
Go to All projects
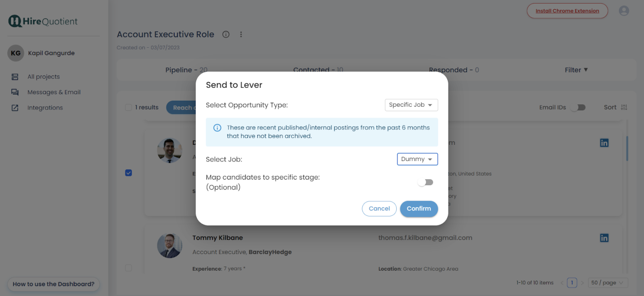click(x=44, y=77)
